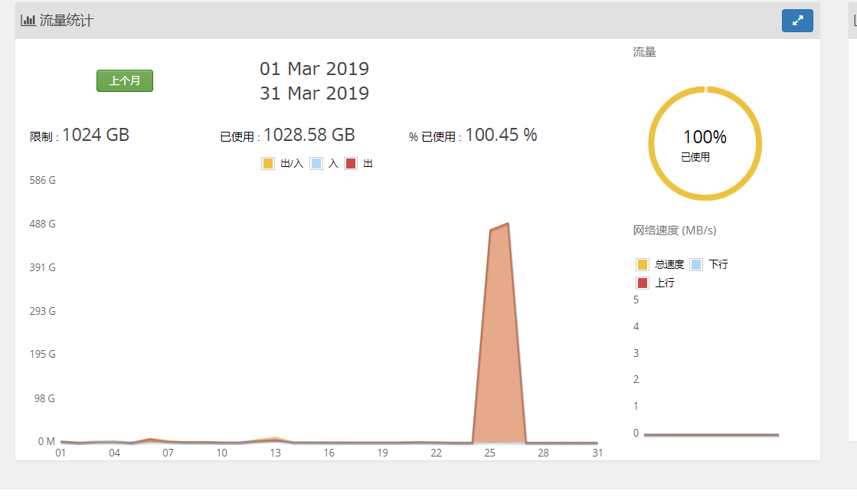Click the yellow 出/入 legend swatch
Image resolution: width=857 pixels, height=504 pixels.
click(267, 163)
